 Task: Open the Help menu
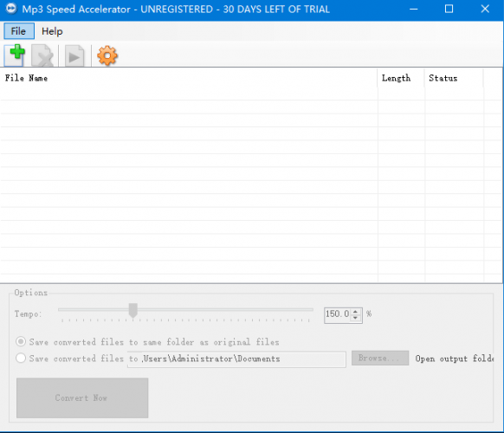click(52, 31)
